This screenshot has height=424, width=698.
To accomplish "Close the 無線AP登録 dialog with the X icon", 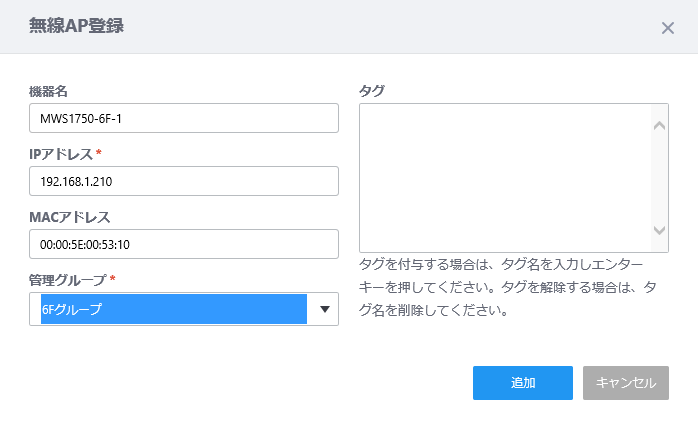I will point(667,28).
